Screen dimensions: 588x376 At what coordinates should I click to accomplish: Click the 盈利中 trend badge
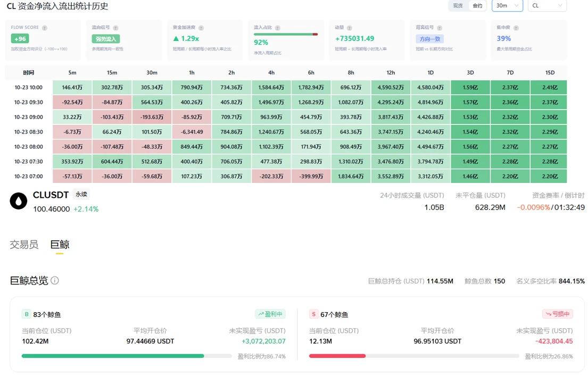point(270,314)
